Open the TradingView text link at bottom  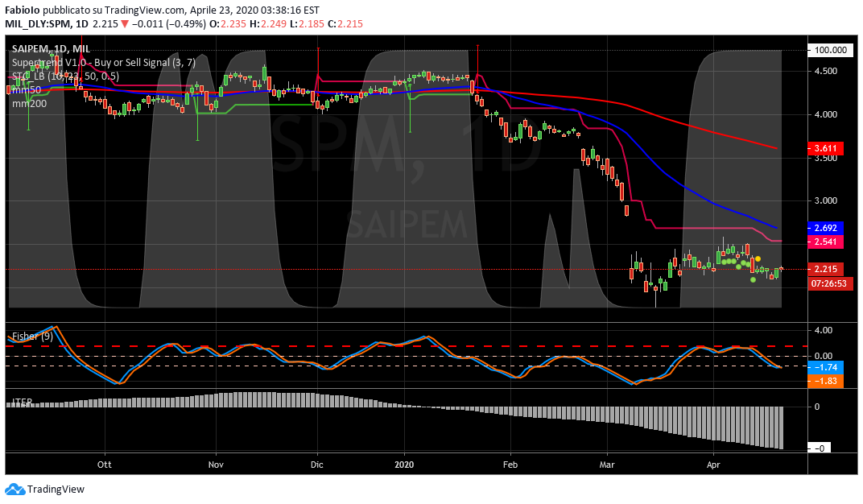(x=56, y=489)
